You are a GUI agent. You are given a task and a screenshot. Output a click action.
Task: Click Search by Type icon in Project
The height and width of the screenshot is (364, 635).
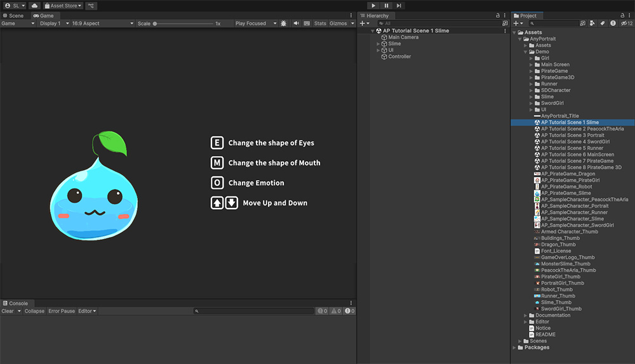click(592, 23)
